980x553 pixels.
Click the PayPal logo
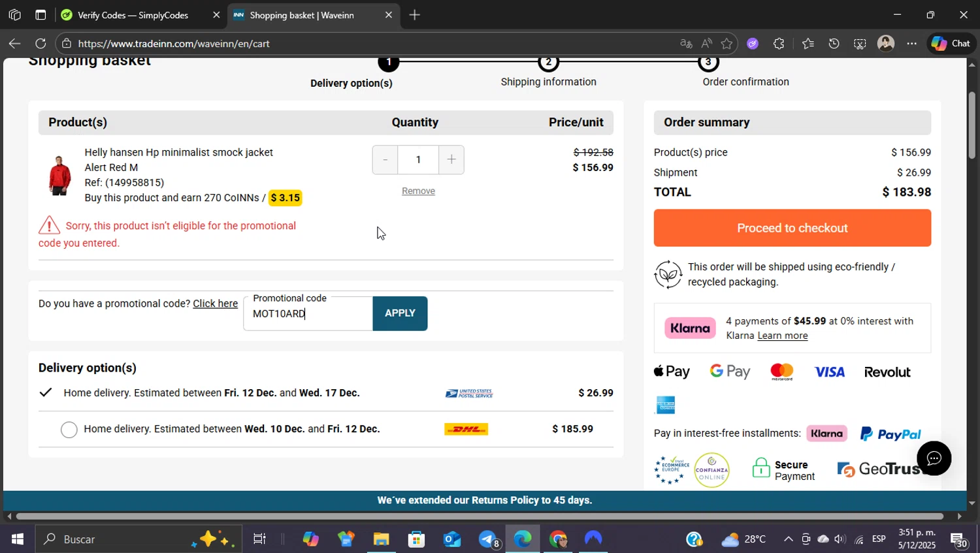890,434
